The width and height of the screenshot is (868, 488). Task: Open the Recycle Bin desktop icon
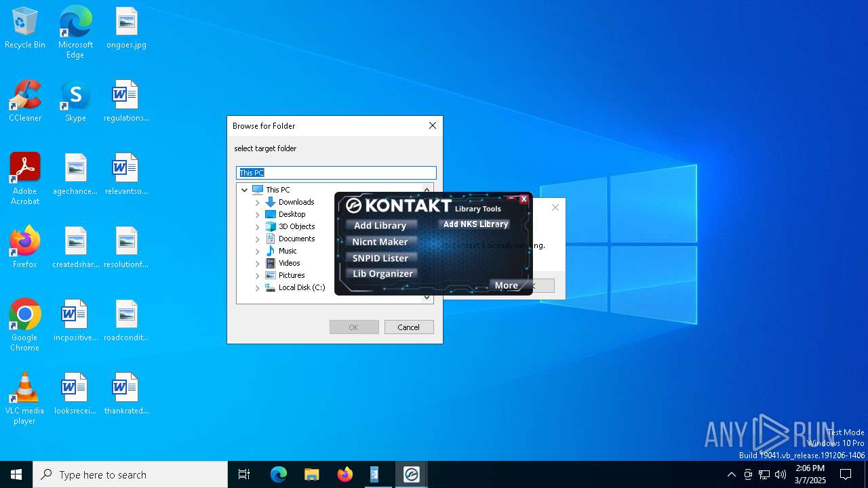coord(25,28)
